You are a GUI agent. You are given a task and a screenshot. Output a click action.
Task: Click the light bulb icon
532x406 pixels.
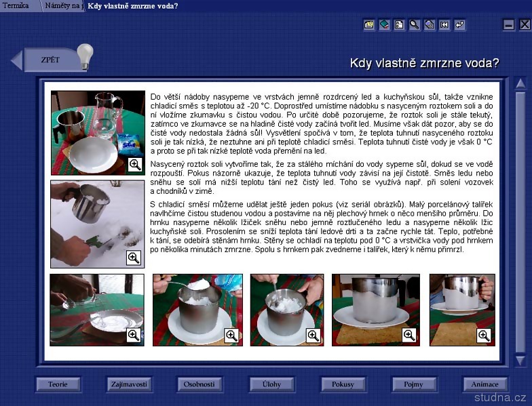[85, 57]
